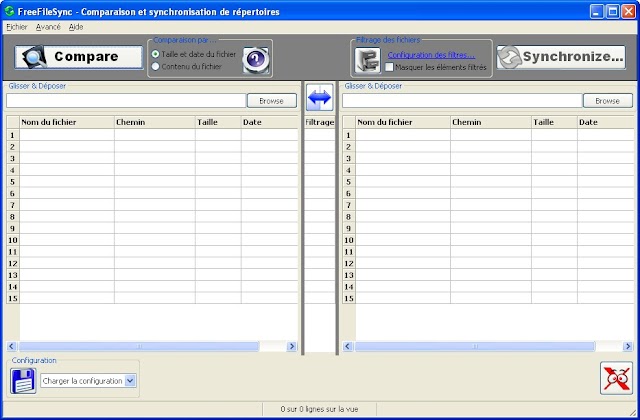Viewport: 640px width, 420px height.
Task: Click right grid scrollbar right arrow
Action: 628,347
